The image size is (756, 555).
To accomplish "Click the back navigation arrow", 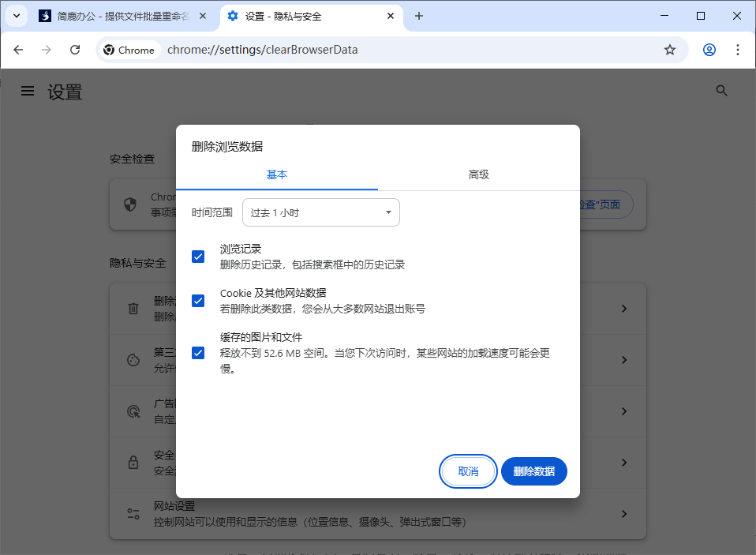I will pyautogui.click(x=18, y=49).
